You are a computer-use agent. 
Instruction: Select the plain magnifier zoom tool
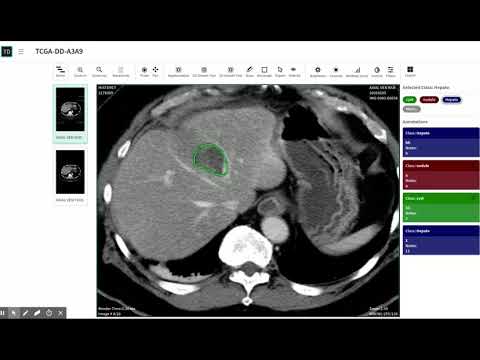click(99, 72)
